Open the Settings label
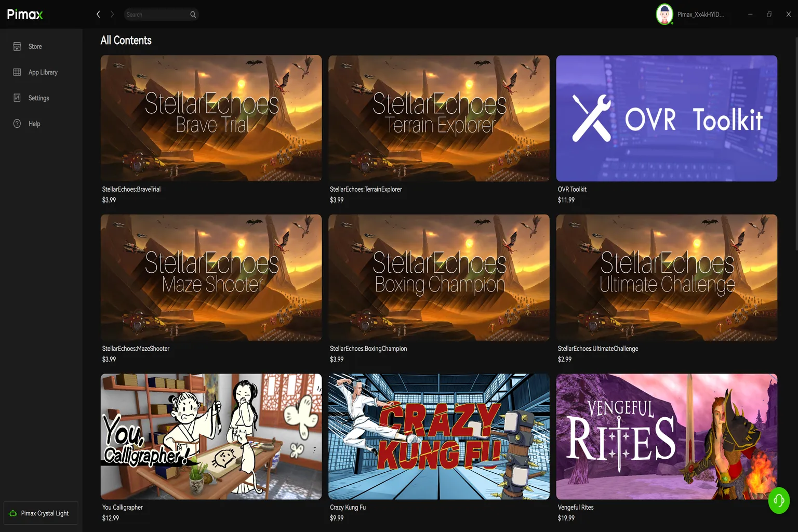The image size is (798, 532). pyautogui.click(x=38, y=98)
